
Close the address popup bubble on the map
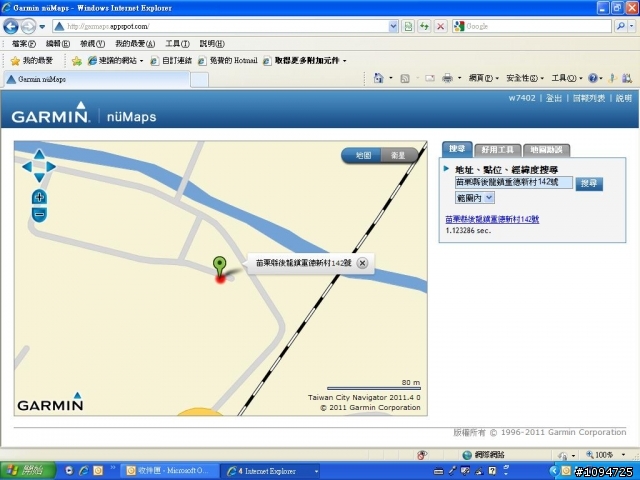pos(362,263)
